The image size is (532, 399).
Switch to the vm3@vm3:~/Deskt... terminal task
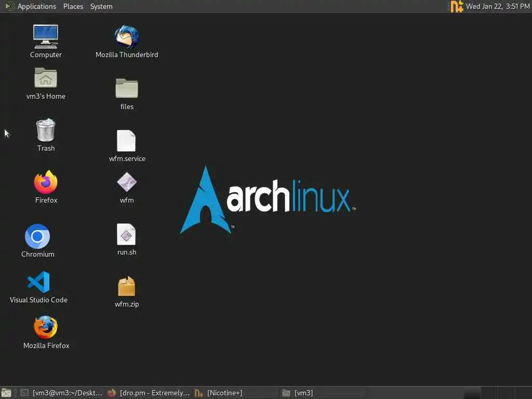tap(62, 393)
